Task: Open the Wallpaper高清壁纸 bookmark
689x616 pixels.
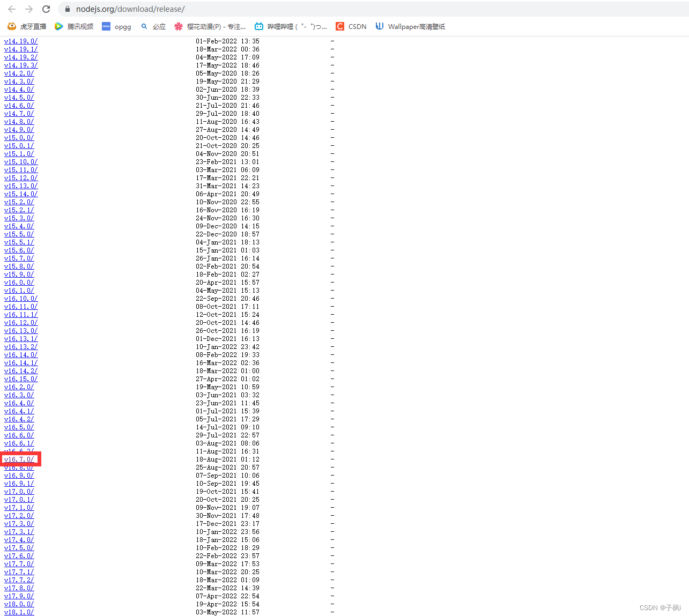Action: (x=410, y=26)
